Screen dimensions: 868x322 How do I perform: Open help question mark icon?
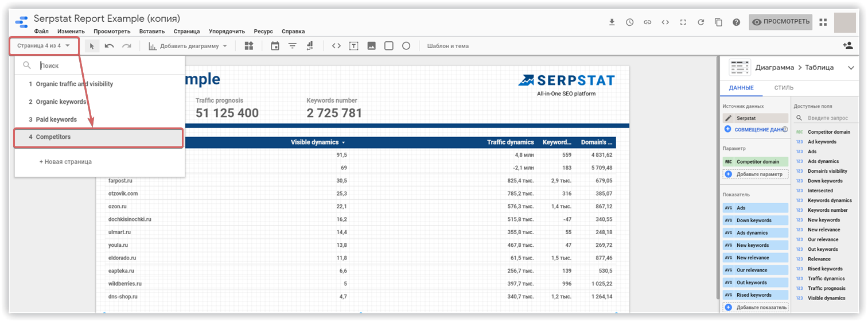pyautogui.click(x=736, y=22)
